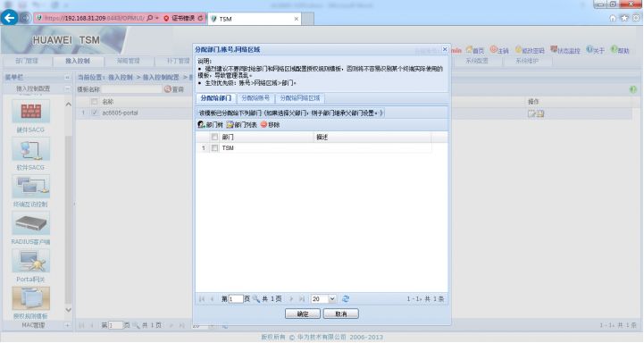Image resolution: width=644 pixels, height=343 pixels.
Task: Click TSM department name in dialog
Action: (x=228, y=148)
